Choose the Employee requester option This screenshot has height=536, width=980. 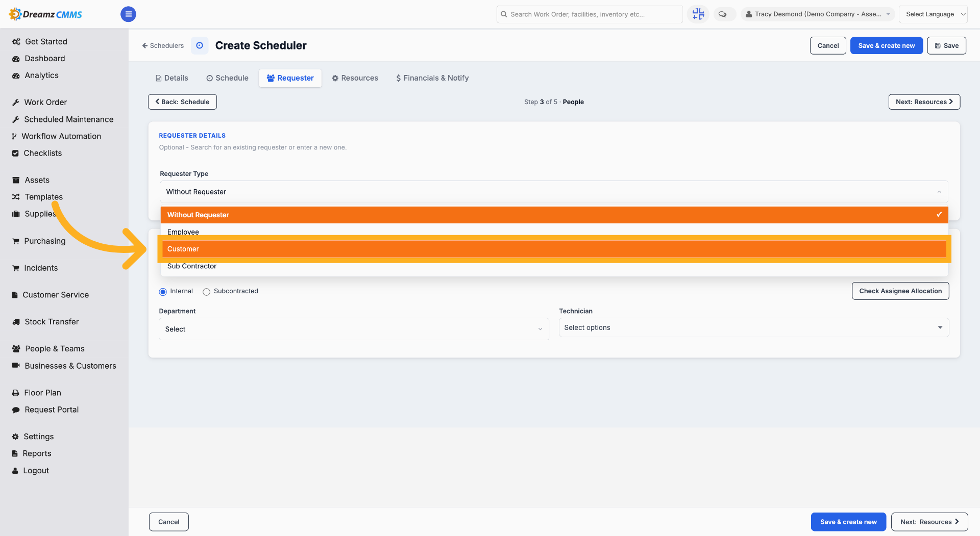[x=554, y=232]
